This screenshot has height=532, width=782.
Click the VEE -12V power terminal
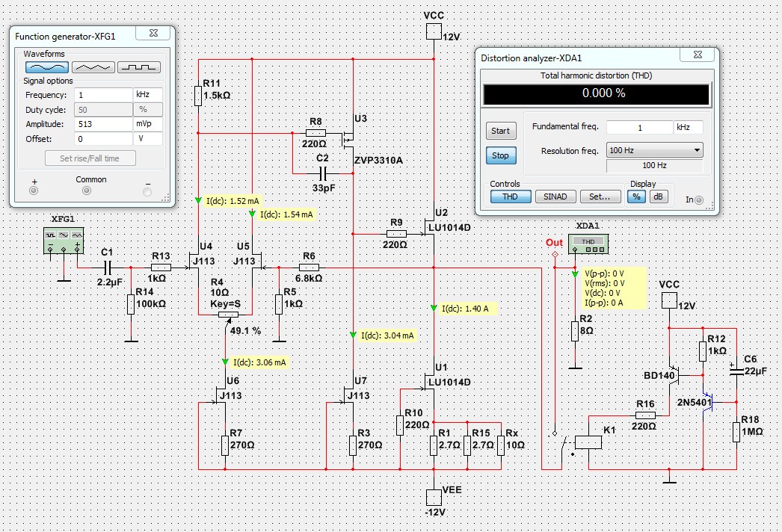pos(434,497)
